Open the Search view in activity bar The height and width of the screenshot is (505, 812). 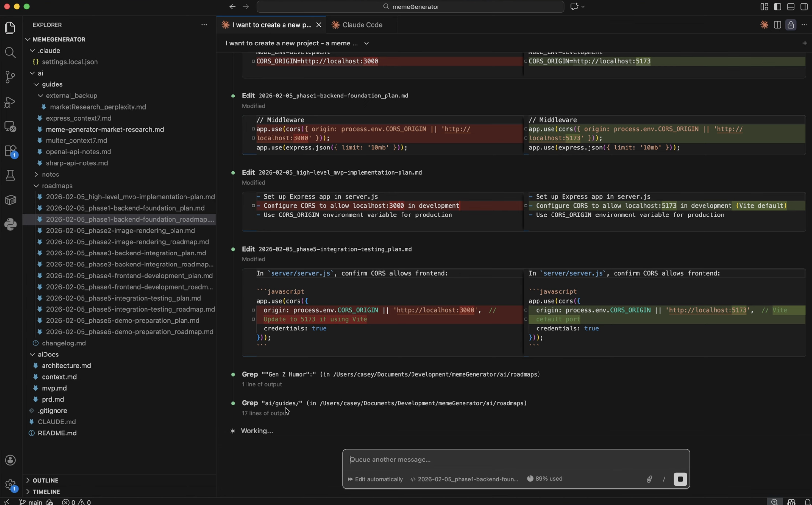coord(10,52)
